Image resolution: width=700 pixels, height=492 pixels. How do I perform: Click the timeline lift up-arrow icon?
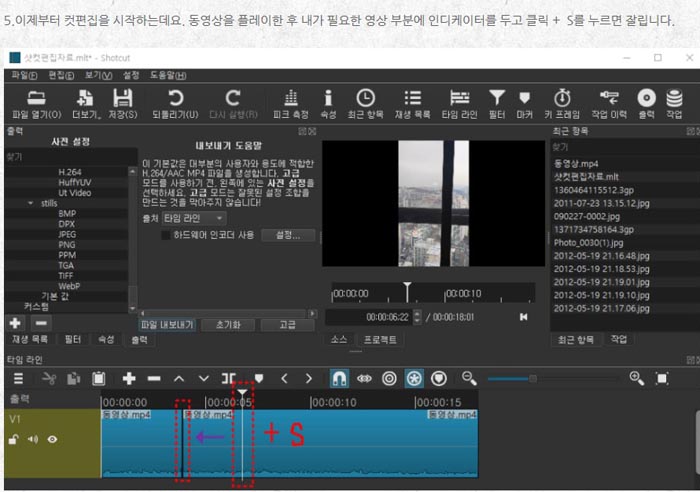click(x=179, y=379)
